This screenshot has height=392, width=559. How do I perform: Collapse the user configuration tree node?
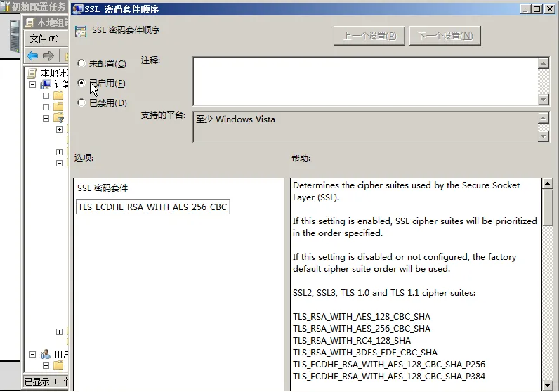tap(33, 355)
